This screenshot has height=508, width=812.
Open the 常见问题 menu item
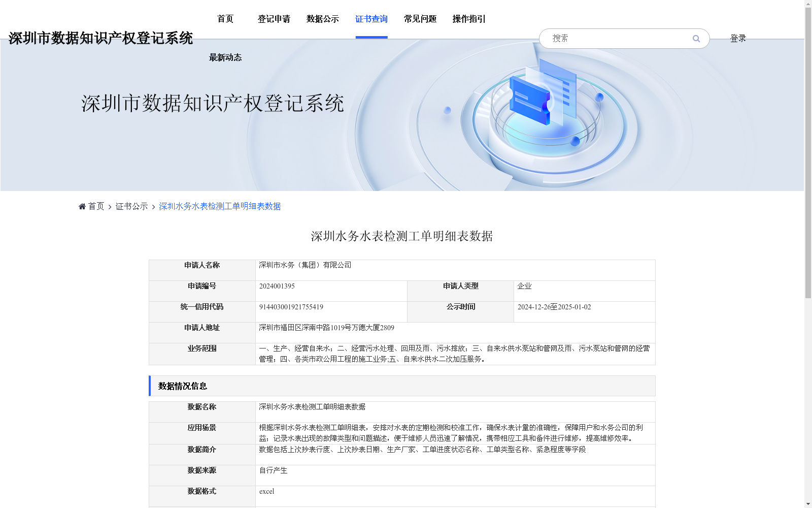point(420,19)
